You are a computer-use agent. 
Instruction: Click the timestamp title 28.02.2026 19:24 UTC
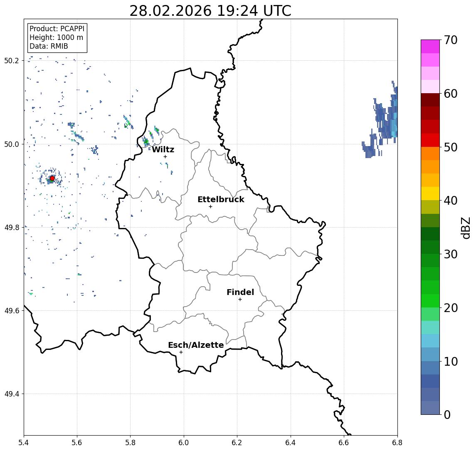210,11
